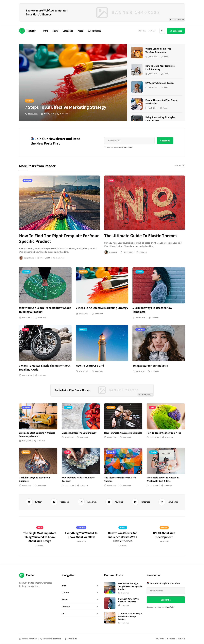Open the Facebook social icon
Screen dimensions: 204x644
(54, 502)
